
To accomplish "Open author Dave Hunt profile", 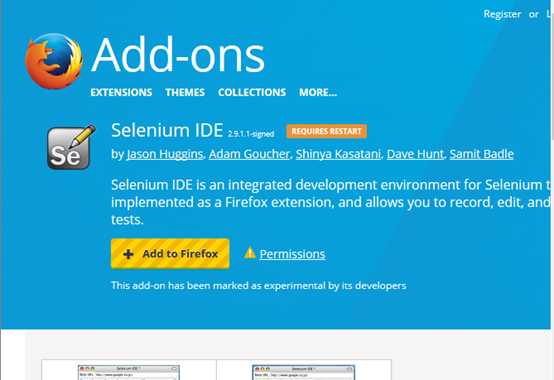I will coord(415,154).
